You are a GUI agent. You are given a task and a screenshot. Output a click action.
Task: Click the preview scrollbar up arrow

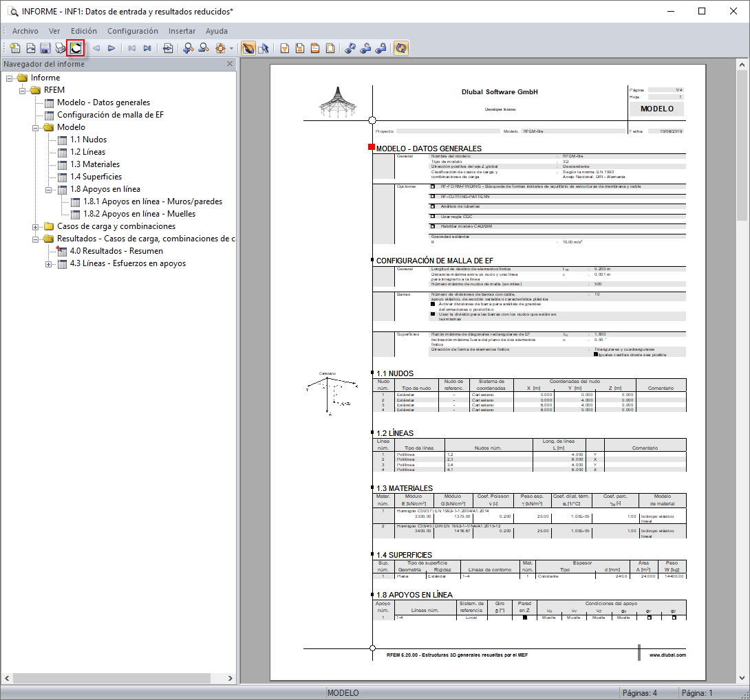click(x=742, y=65)
